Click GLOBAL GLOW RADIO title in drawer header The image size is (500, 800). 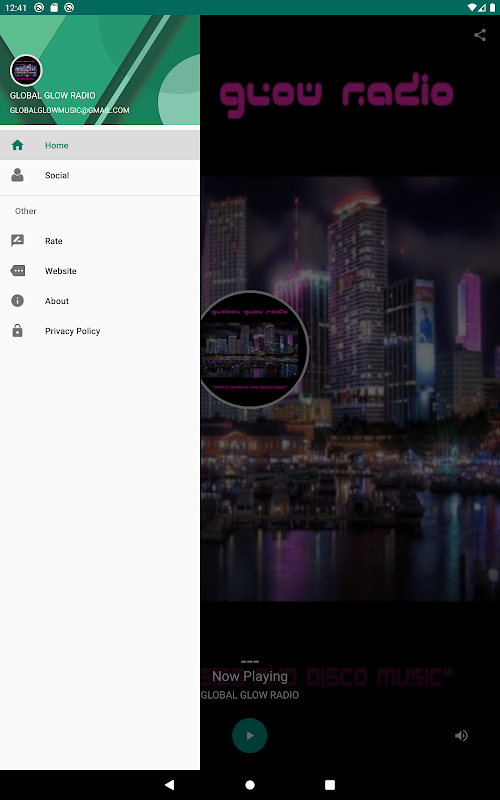(x=53, y=95)
